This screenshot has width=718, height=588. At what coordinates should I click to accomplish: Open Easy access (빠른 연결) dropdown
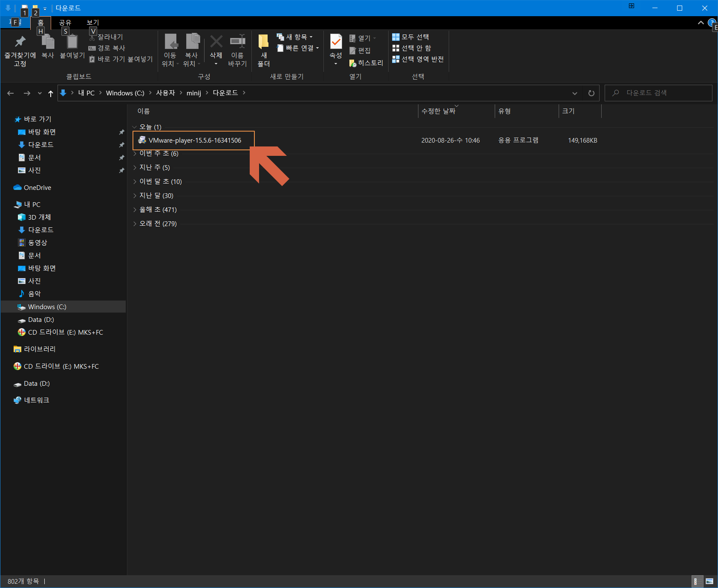(x=298, y=48)
